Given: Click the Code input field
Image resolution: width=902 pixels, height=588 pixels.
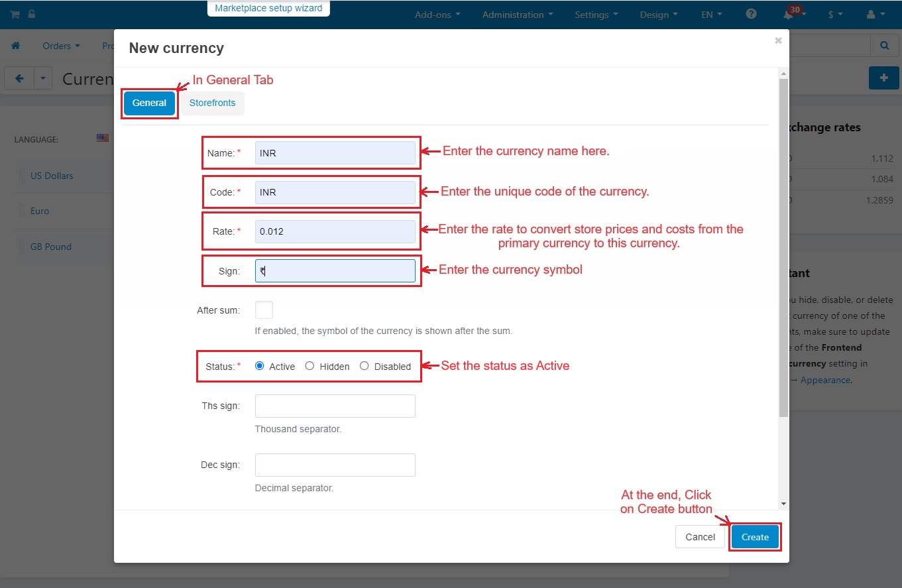Looking at the screenshot, I should point(335,192).
